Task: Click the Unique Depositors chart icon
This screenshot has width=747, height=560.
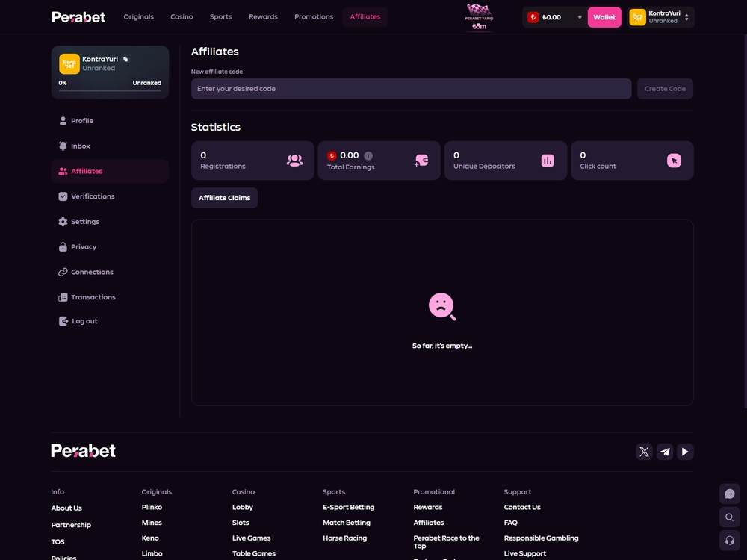Action: pos(548,161)
